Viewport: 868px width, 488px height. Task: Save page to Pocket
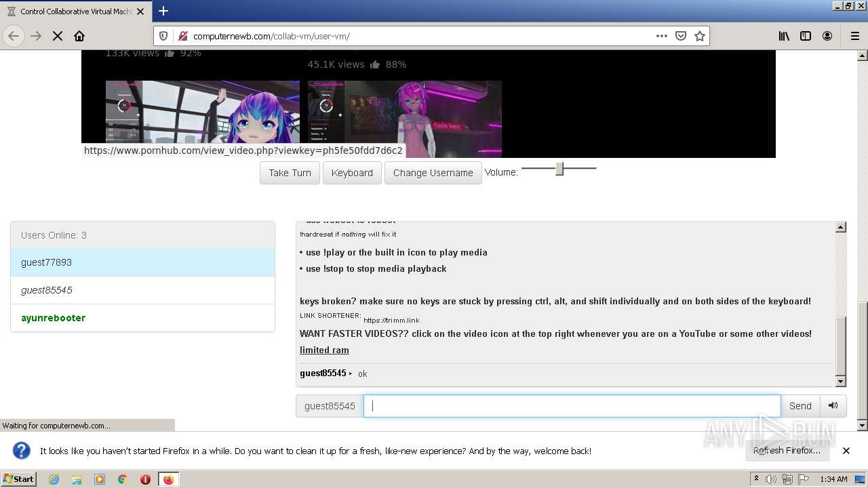coord(681,36)
